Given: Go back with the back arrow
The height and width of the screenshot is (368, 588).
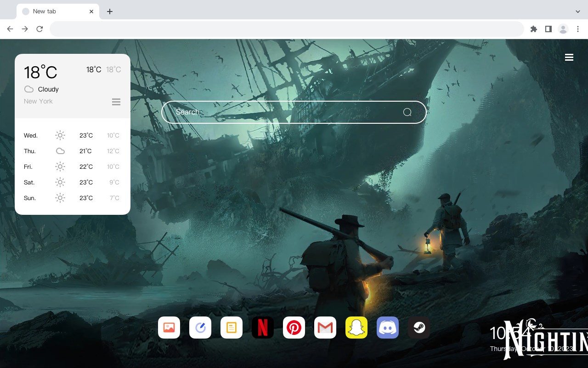Looking at the screenshot, I should pos(10,29).
